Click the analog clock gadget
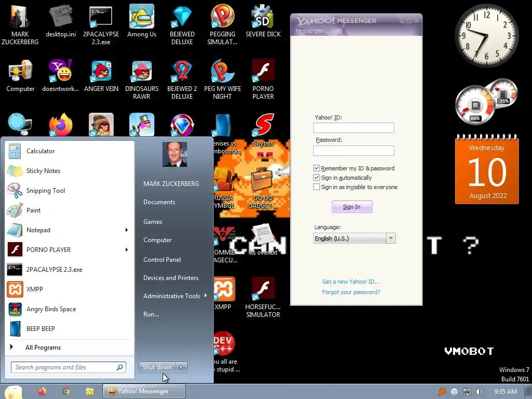 [486, 35]
